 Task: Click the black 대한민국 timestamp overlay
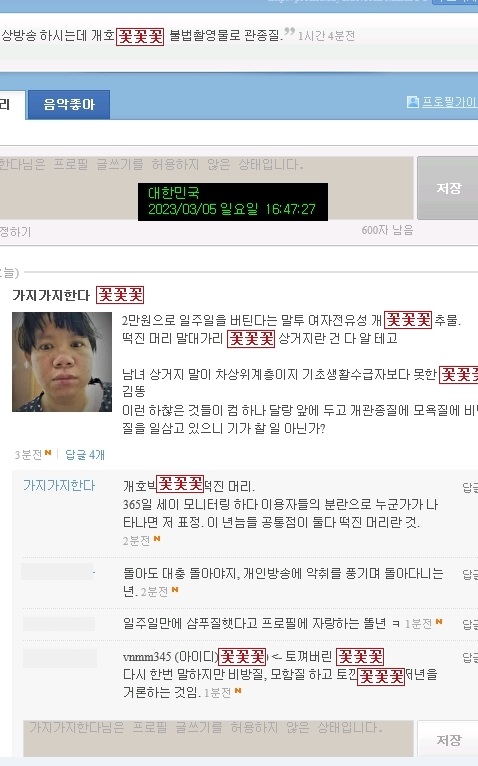pyautogui.click(x=233, y=202)
